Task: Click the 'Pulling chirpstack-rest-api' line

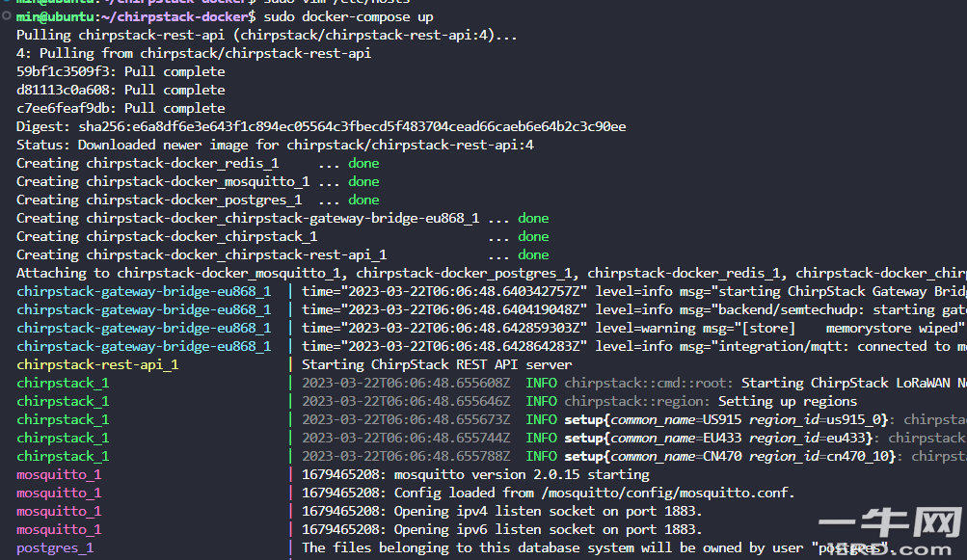Action: pyautogui.click(x=266, y=35)
